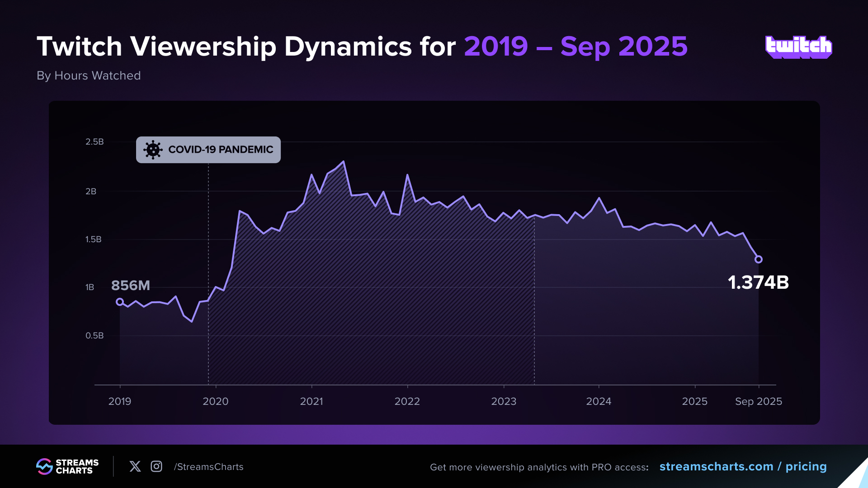The image size is (868, 488).
Task: Click the STREAMS CHARTS brand text
Action: (77, 466)
